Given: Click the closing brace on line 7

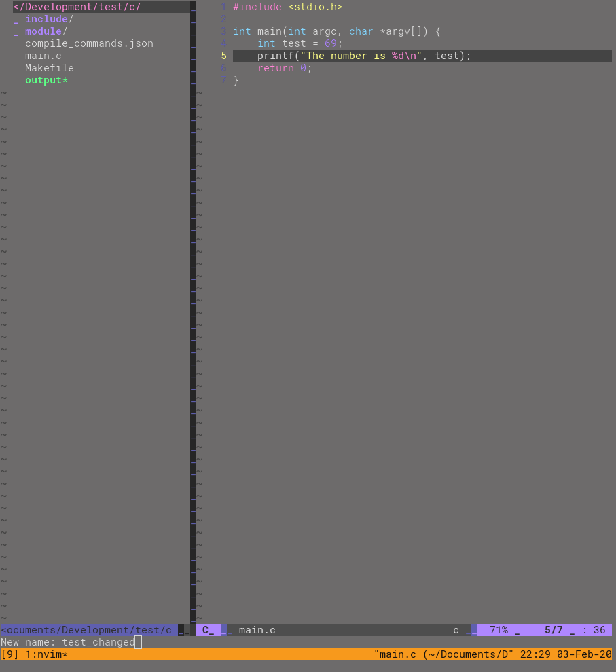Looking at the screenshot, I should (236, 81).
